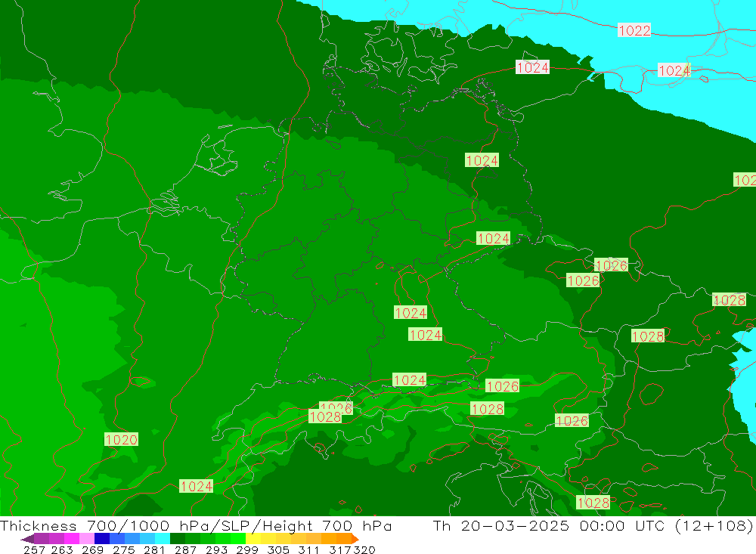
Task: Pick the light pink legend swatch
Action: pyautogui.click(x=87, y=539)
